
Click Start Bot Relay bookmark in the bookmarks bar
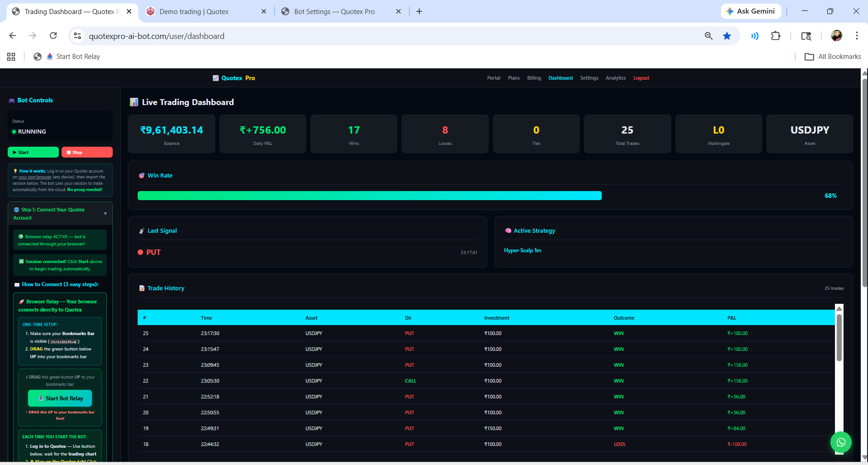(x=73, y=57)
